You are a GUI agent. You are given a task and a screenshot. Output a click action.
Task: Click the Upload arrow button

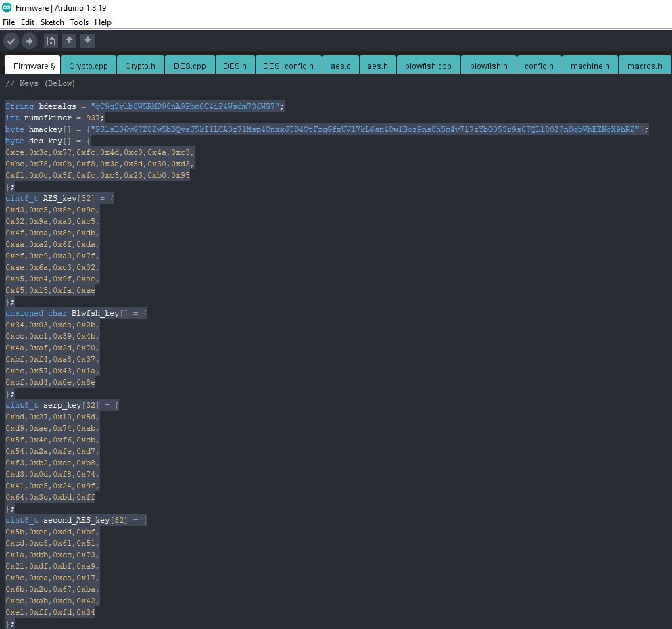point(29,41)
